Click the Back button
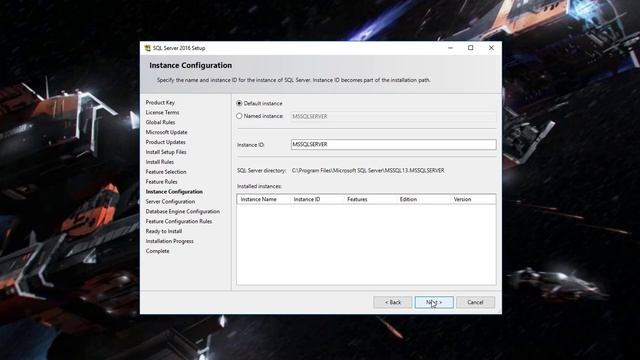The width and height of the screenshot is (640, 360). (x=393, y=302)
